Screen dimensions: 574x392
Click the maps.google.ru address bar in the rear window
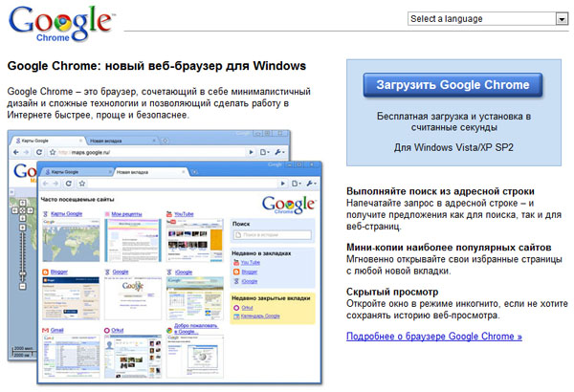pyautogui.click(x=152, y=152)
